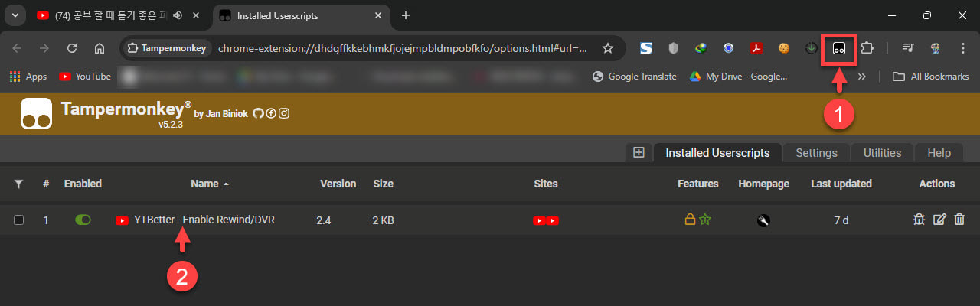Open the new script plus tab
The image size is (980, 306).
(x=639, y=152)
